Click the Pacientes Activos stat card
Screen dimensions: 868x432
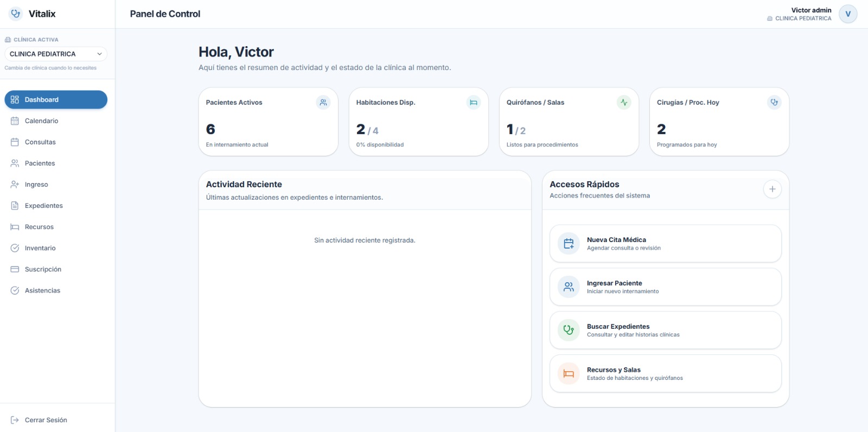pos(269,122)
